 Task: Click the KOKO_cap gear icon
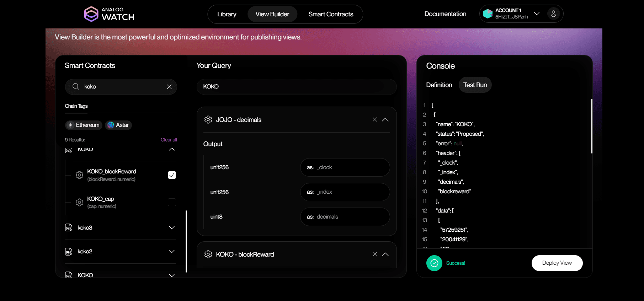[79, 202]
